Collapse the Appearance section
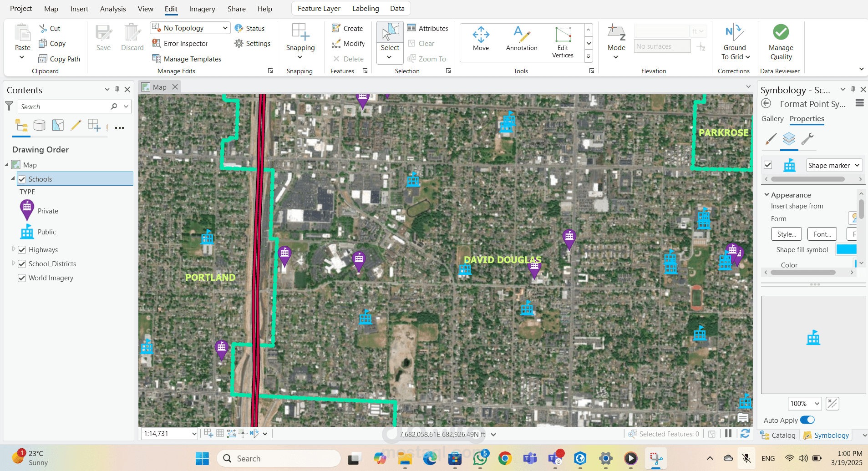 (x=767, y=195)
